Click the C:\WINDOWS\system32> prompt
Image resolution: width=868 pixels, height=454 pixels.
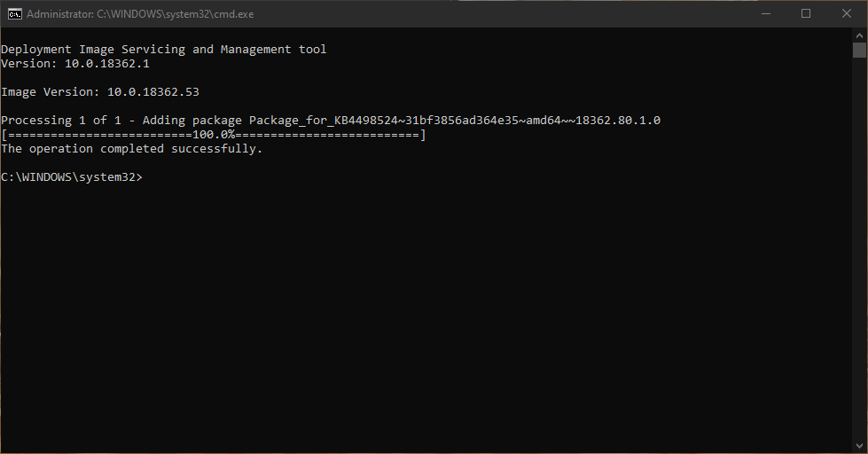coord(71,177)
